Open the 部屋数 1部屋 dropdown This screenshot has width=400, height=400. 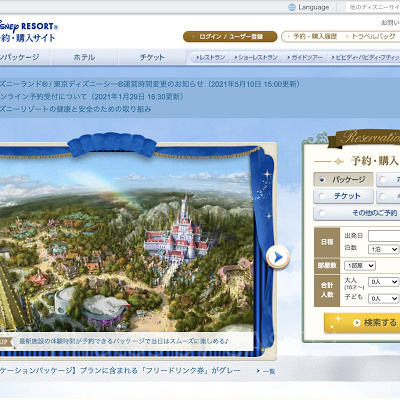coord(360,266)
